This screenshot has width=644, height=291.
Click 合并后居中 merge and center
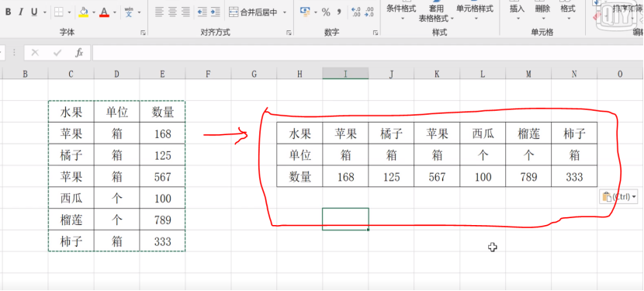click(x=253, y=12)
